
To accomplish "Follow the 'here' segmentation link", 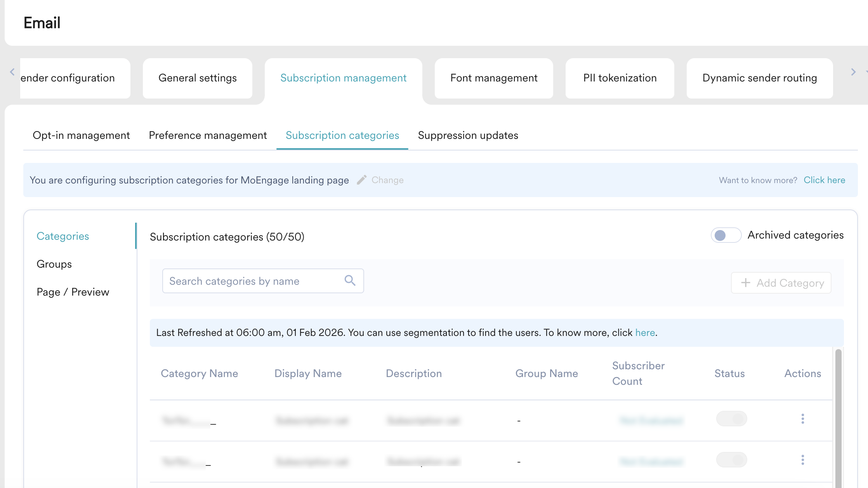I will pos(645,333).
